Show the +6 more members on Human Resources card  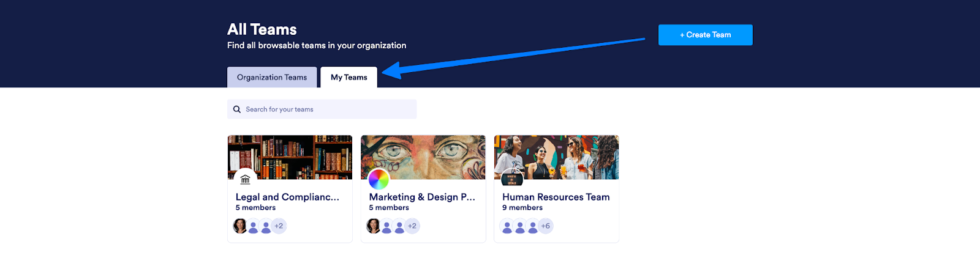tap(546, 226)
